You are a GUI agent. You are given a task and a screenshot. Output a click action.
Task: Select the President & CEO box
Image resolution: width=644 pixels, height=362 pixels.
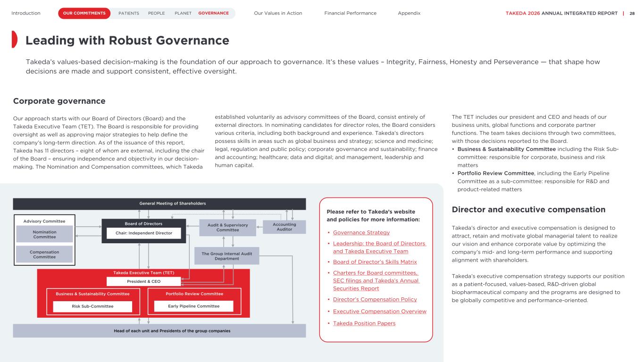(143, 281)
